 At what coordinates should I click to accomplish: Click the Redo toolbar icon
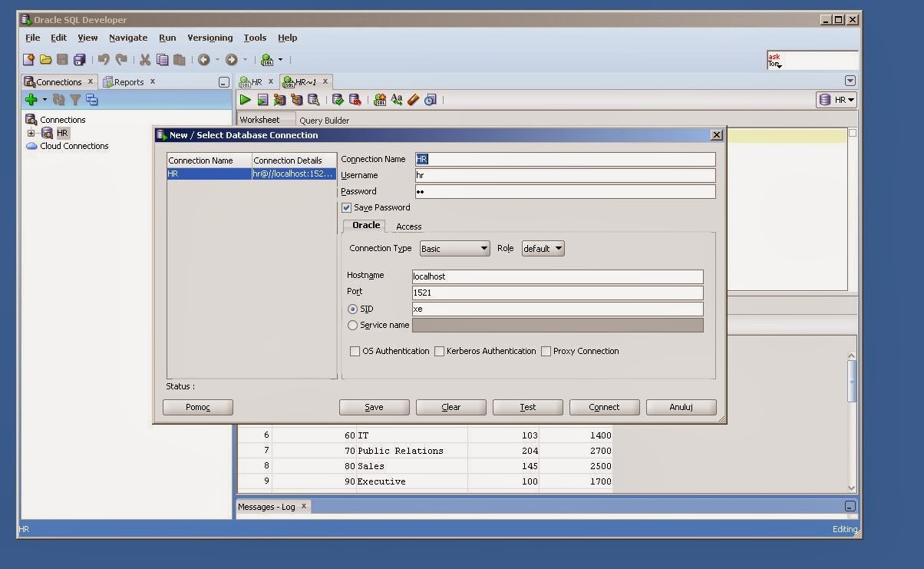coord(120,60)
